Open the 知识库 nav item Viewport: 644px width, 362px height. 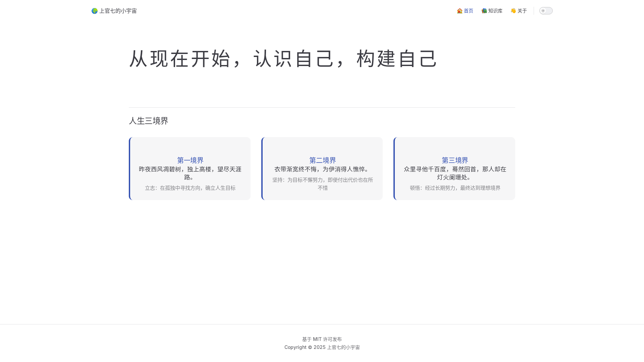coord(492,11)
